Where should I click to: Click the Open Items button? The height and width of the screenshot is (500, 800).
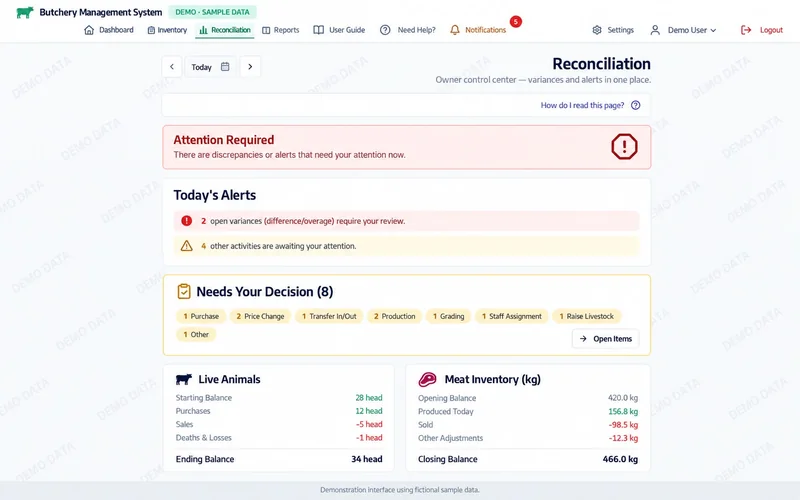click(606, 339)
